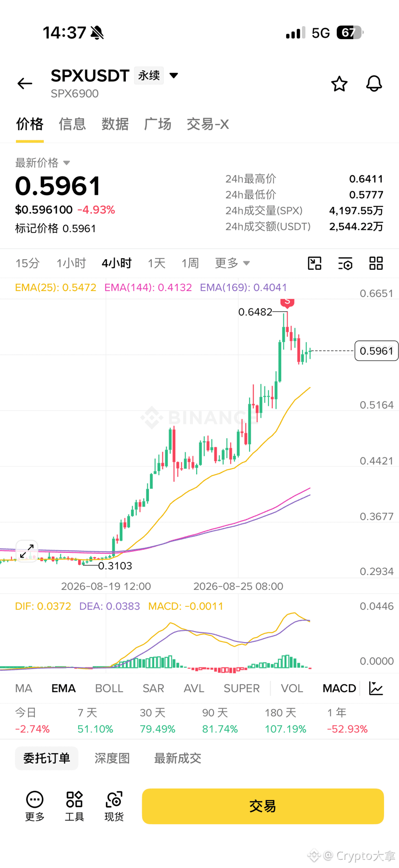Expand chart to fullscreen with arrows icon

click(x=27, y=551)
